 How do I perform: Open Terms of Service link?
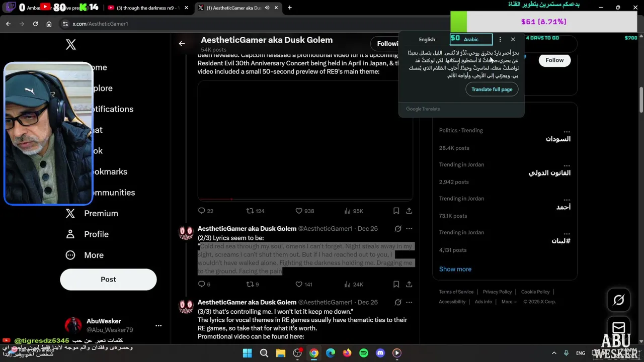(456, 292)
